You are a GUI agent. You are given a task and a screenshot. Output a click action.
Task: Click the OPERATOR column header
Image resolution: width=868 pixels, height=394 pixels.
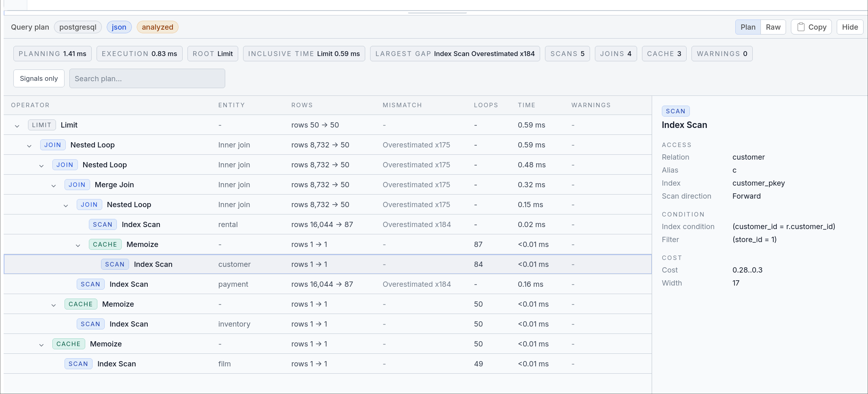click(30, 105)
